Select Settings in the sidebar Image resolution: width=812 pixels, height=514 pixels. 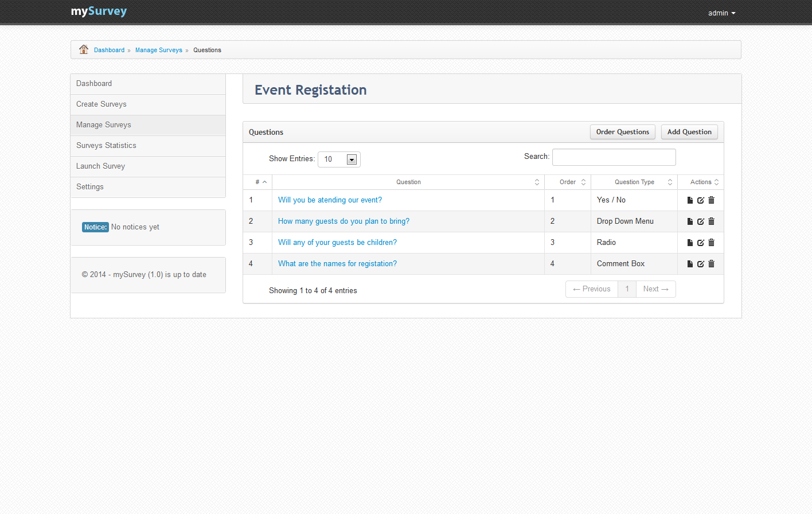[x=90, y=187]
